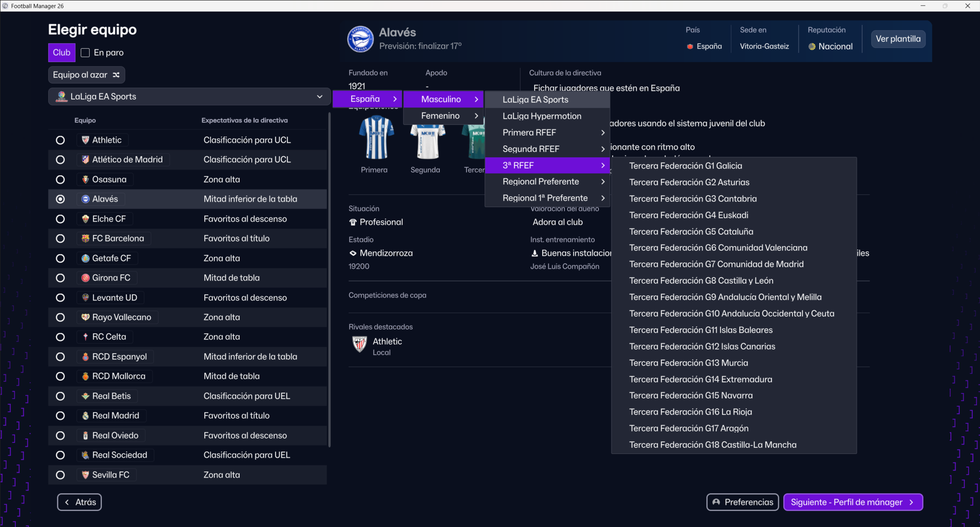Click the FC Barcelona crest icon

tap(85, 238)
